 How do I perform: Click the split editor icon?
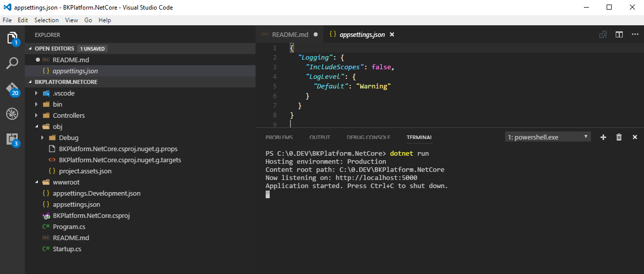(619, 34)
